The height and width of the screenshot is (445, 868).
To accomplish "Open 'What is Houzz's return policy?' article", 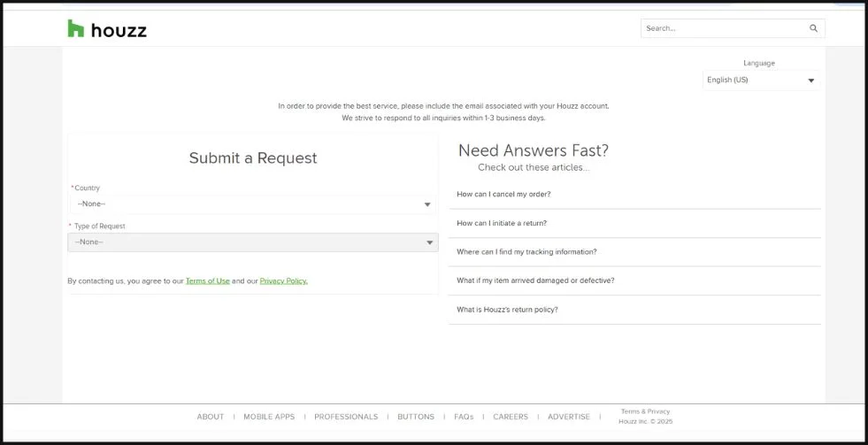I will click(507, 310).
